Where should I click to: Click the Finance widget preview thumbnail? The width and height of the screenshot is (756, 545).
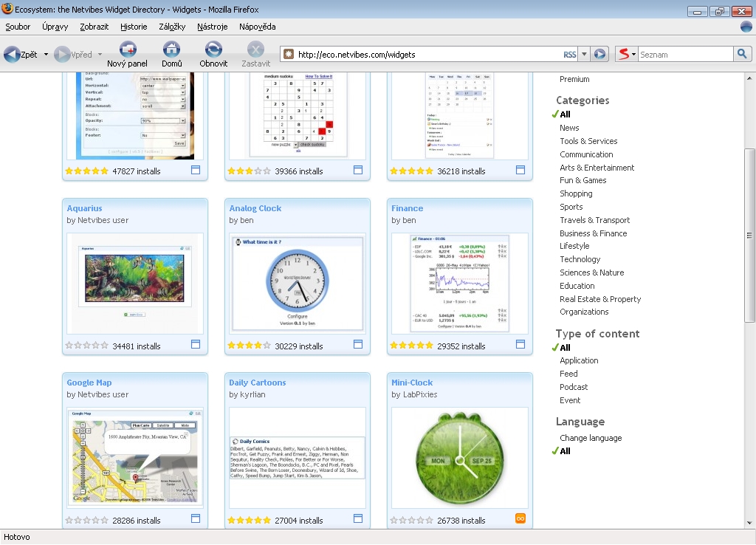point(459,284)
